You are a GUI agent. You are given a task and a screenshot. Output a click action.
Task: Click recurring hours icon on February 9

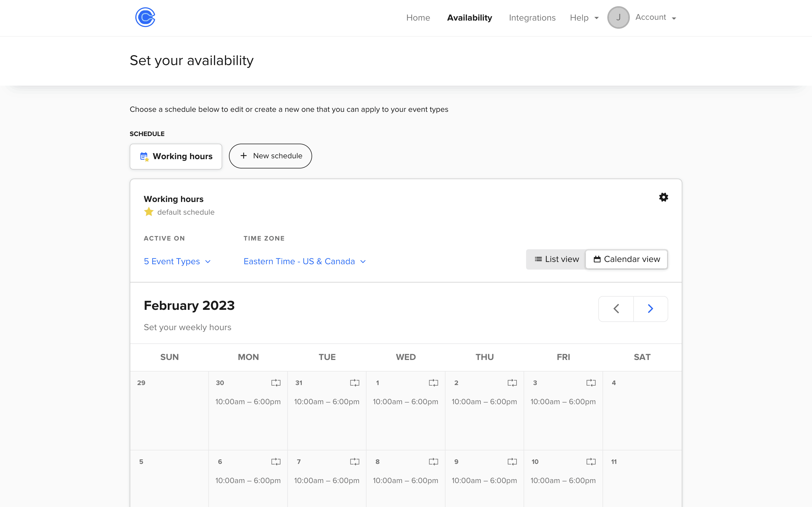click(512, 462)
